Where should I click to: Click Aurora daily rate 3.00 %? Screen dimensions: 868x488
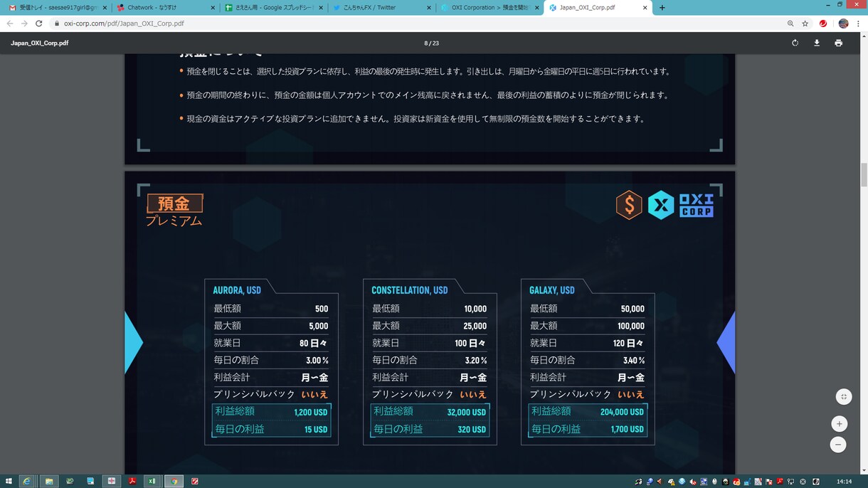coord(317,361)
